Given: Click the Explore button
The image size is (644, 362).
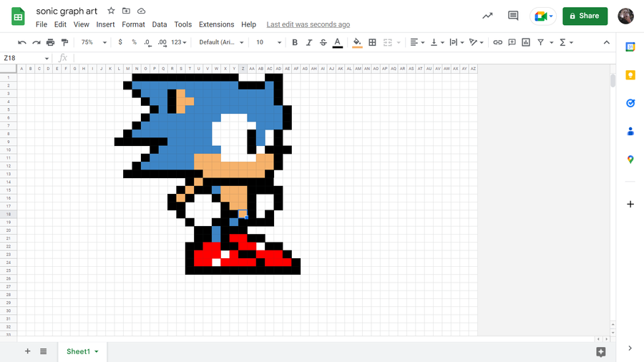Looking at the screenshot, I should click(601, 352).
